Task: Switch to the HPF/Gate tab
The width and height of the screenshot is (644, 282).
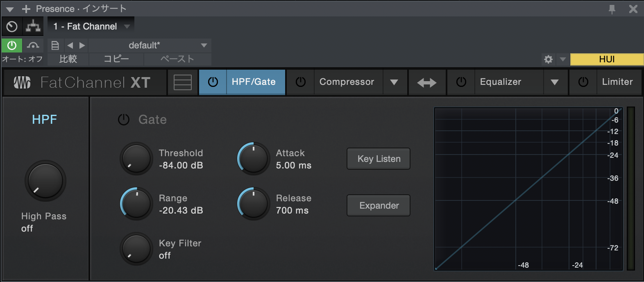Action: (x=254, y=82)
